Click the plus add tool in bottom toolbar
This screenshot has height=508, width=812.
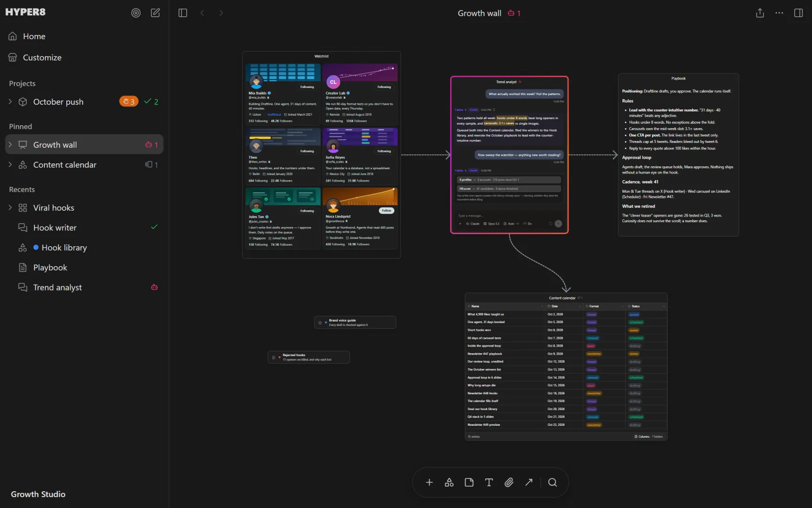pos(429,483)
